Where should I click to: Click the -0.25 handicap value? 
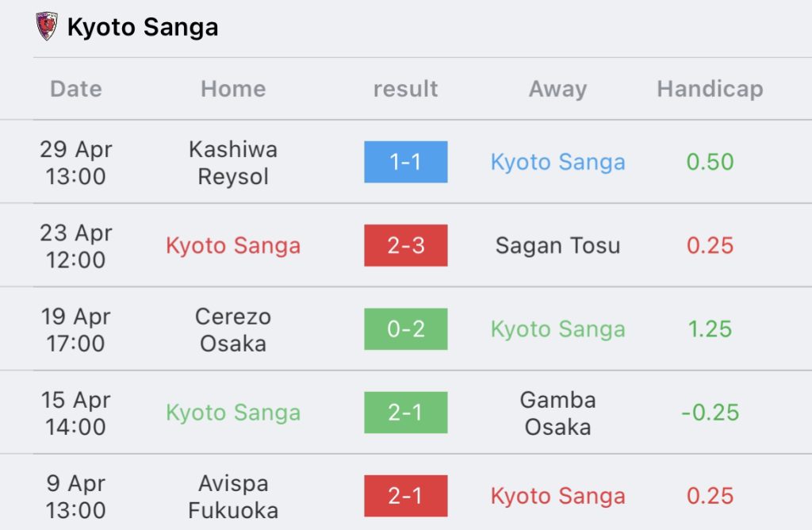710,413
